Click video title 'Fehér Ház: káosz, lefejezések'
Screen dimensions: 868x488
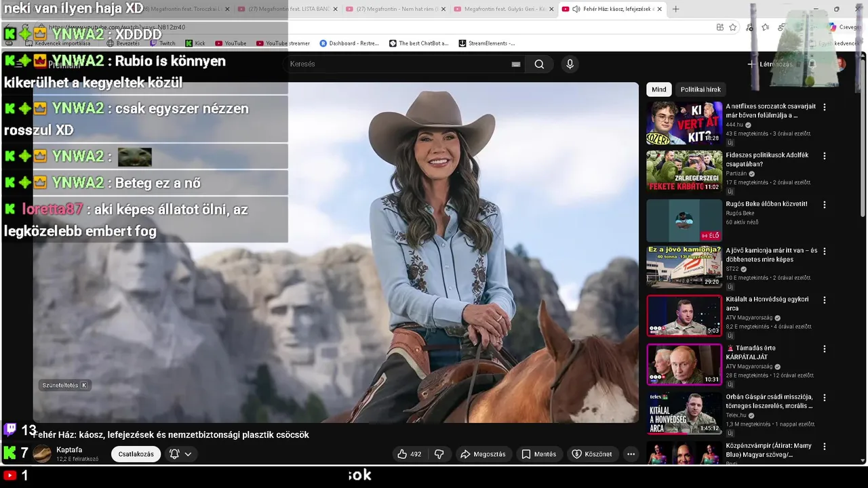pos(171,435)
